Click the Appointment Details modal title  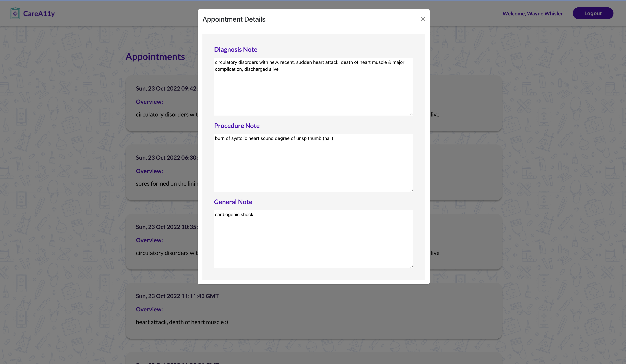point(234,19)
